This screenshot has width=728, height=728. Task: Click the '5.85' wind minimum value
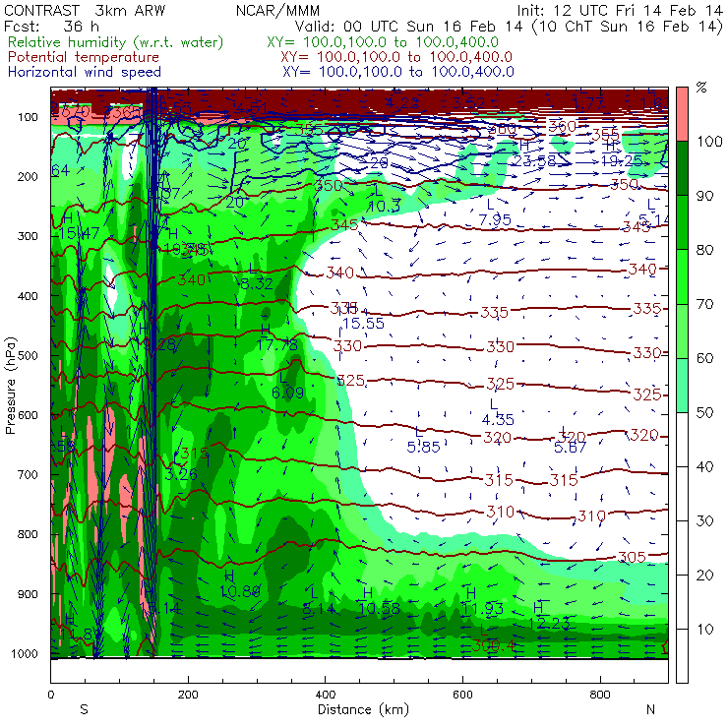pos(423,447)
